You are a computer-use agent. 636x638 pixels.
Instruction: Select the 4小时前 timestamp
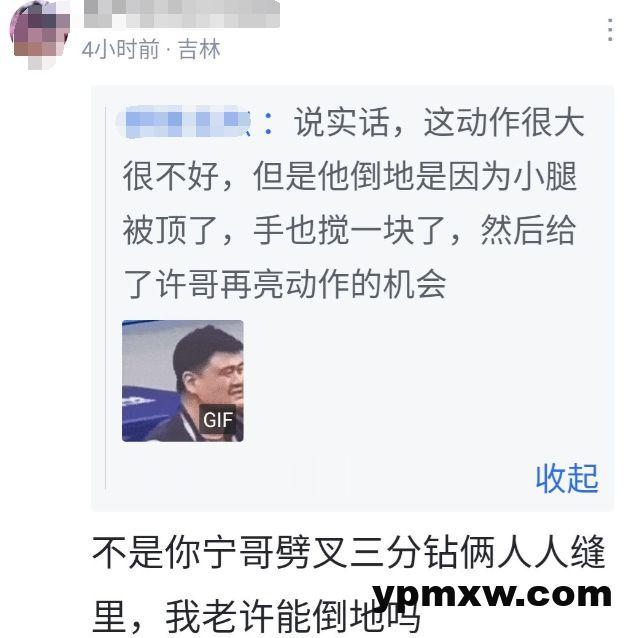point(120,50)
